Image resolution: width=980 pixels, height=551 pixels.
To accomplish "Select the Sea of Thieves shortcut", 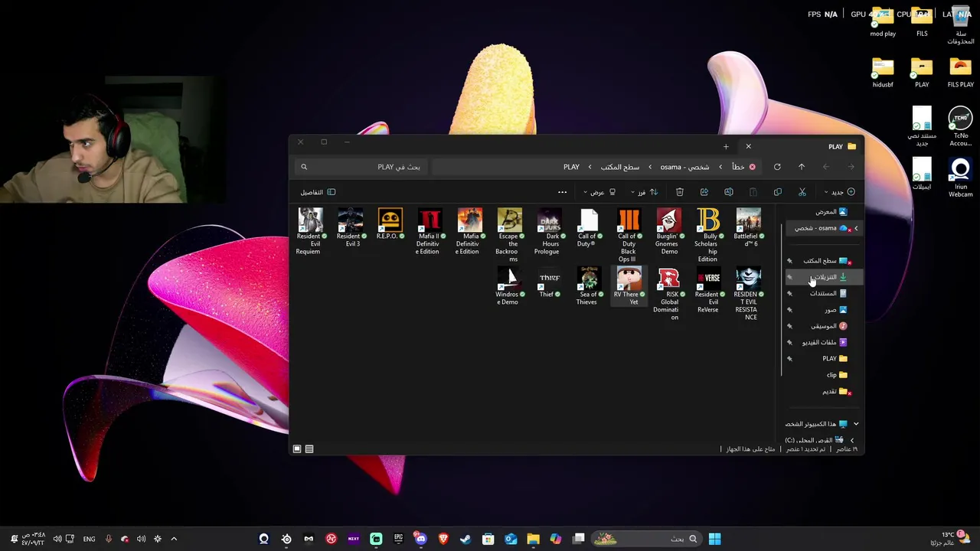I will click(589, 285).
